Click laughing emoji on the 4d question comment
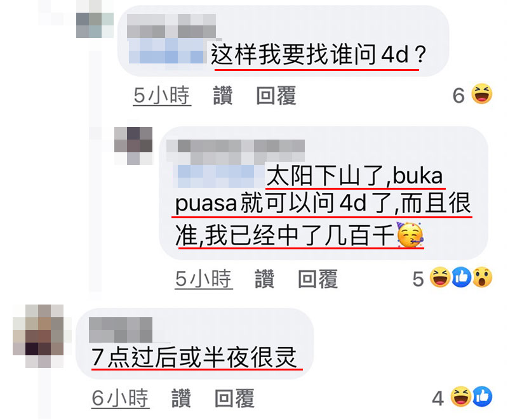 pos(482,94)
